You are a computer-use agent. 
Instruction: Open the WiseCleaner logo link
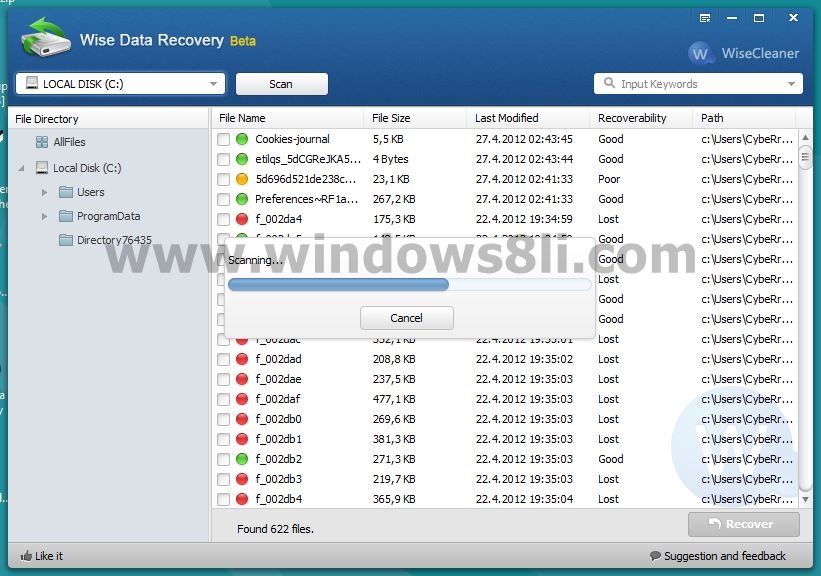coord(744,53)
